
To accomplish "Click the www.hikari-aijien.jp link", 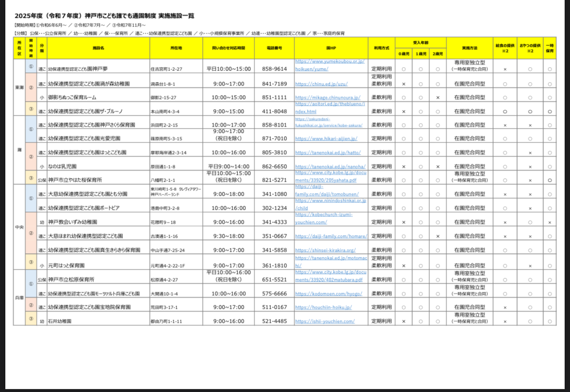I will 326,138.
